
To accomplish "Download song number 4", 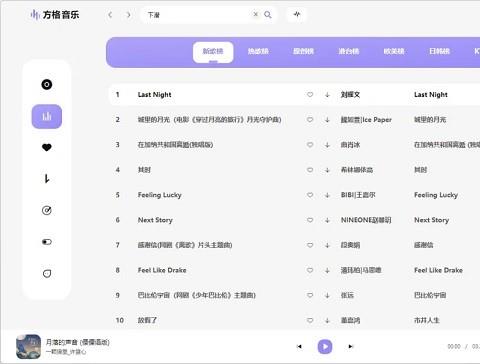I will (x=327, y=170).
